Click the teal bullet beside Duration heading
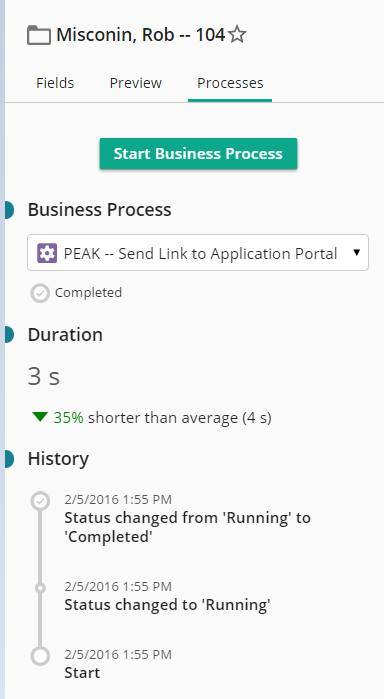 [9, 334]
